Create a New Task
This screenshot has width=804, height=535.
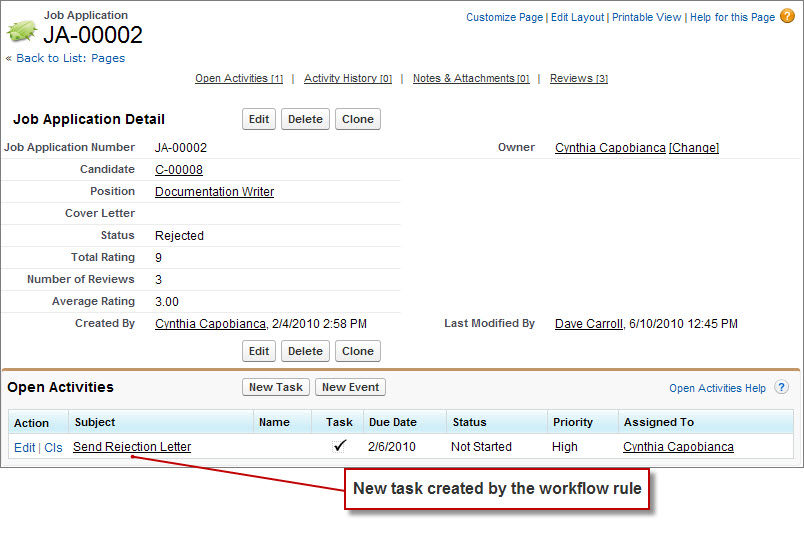(x=276, y=387)
